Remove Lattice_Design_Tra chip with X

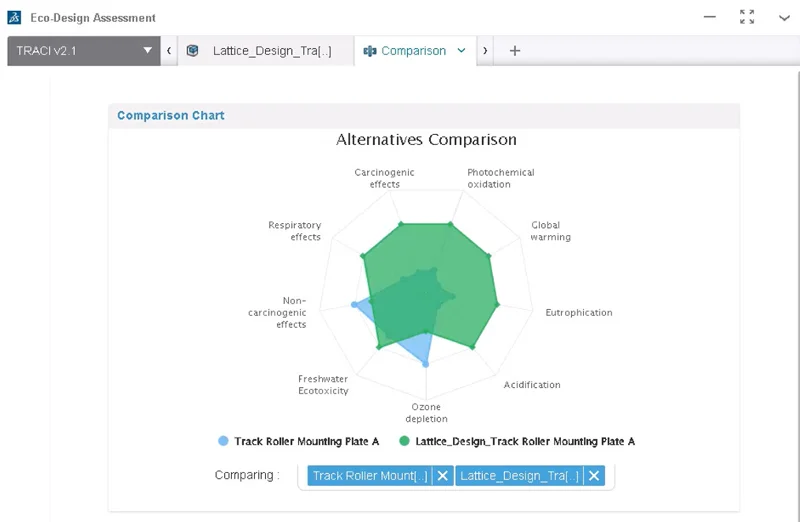click(x=594, y=476)
